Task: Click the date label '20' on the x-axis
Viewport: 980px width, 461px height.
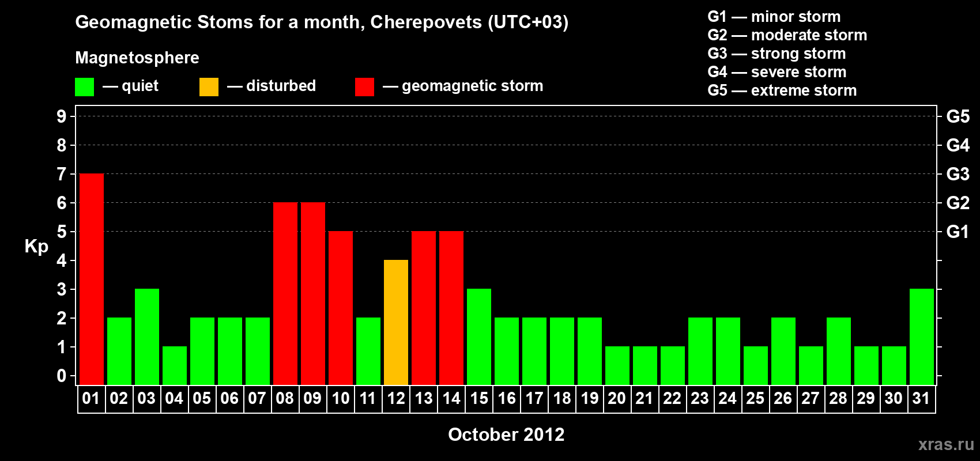Action: (x=617, y=399)
